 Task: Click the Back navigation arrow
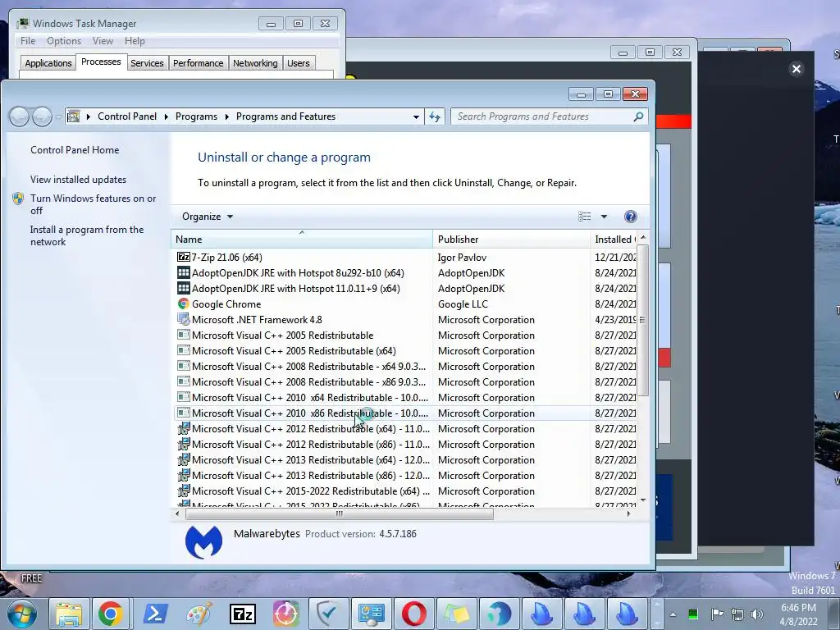pyautogui.click(x=20, y=116)
